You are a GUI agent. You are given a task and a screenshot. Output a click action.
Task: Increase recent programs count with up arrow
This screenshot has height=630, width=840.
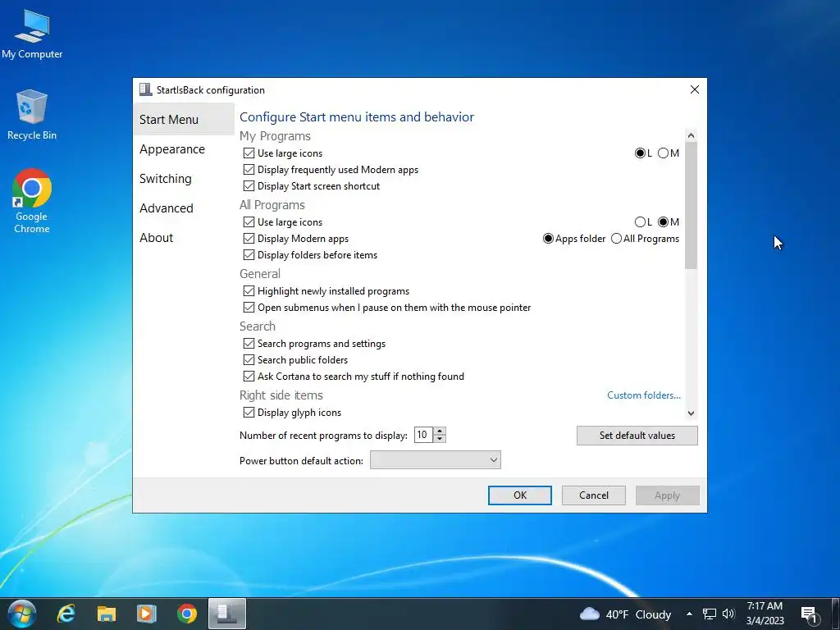pos(440,431)
